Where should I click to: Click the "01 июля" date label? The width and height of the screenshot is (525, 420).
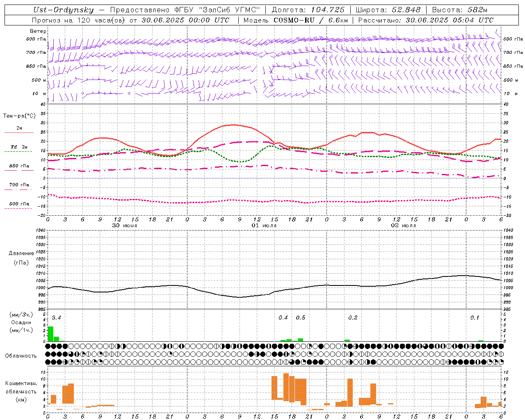point(264,226)
